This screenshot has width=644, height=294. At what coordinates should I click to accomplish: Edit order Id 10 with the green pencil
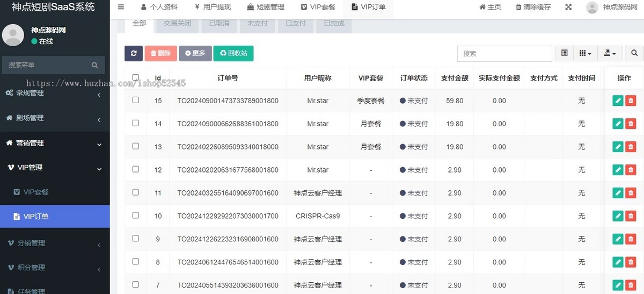click(x=618, y=216)
